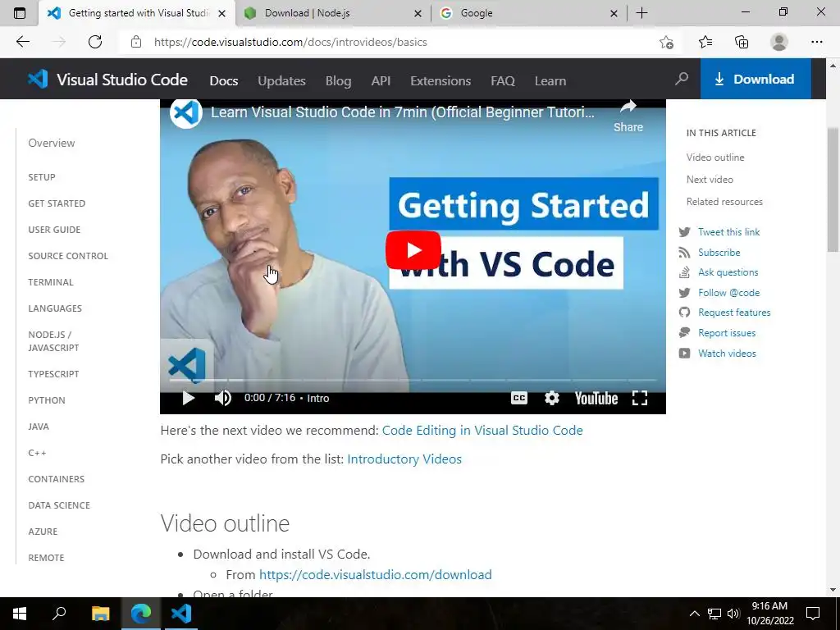Open the Windows Start menu

(x=20, y=614)
